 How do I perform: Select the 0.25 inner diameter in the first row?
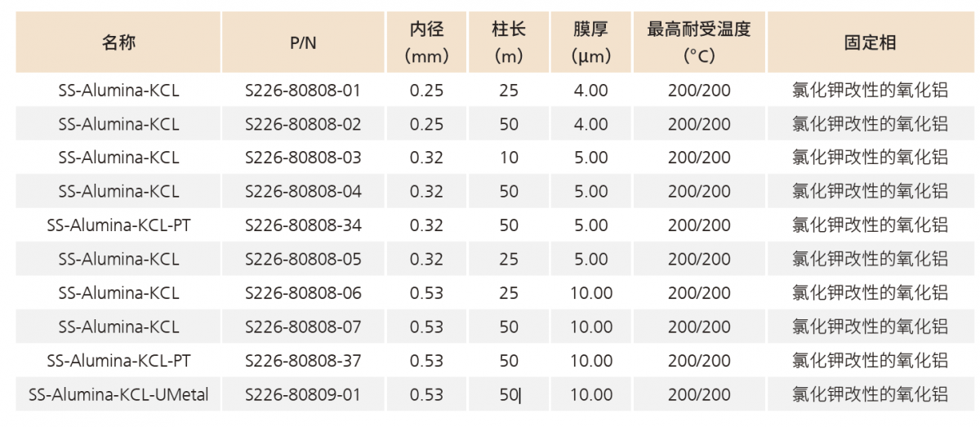pyautogui.click(x=426, y=91)
